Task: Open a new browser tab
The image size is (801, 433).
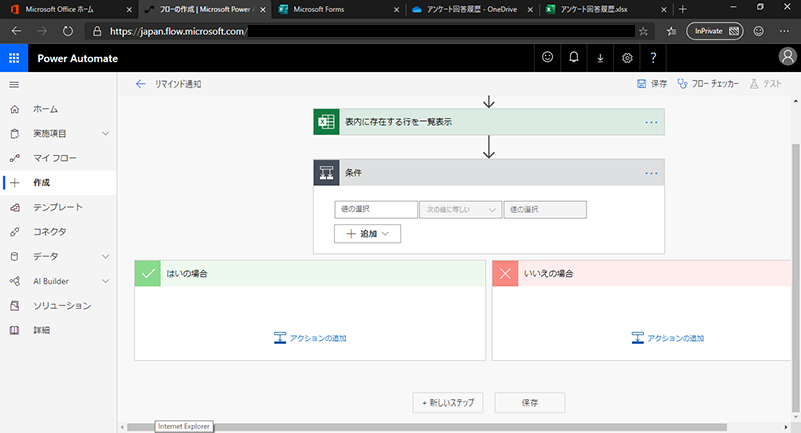Action: pos(682,9)
